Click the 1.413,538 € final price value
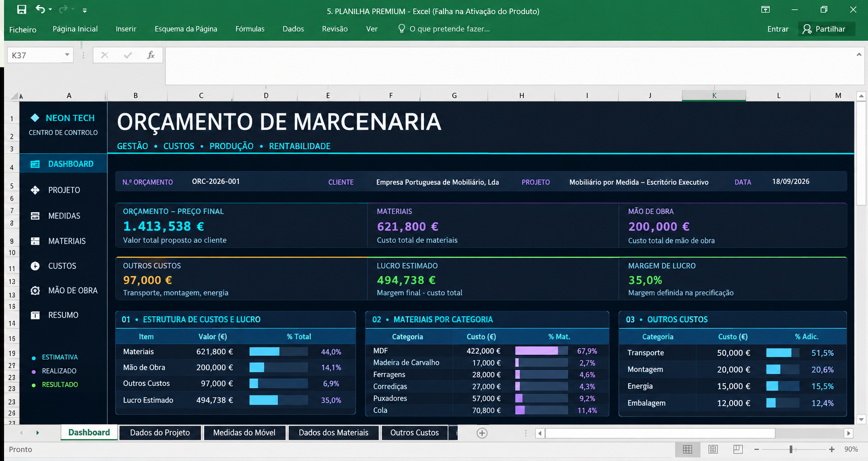Screen dimensions: 868x461 click(164, 226)
